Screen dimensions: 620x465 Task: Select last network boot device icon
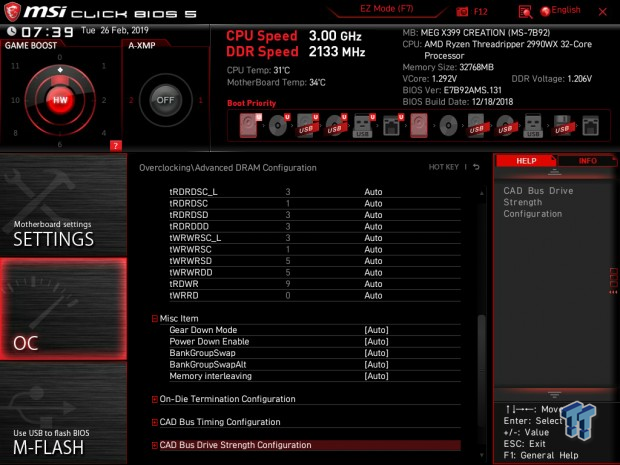pos(590,126)
